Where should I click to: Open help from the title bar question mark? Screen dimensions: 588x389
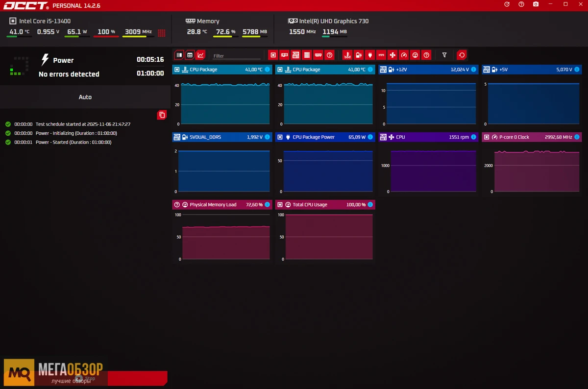pyautogui.click(x=521, y=4)
